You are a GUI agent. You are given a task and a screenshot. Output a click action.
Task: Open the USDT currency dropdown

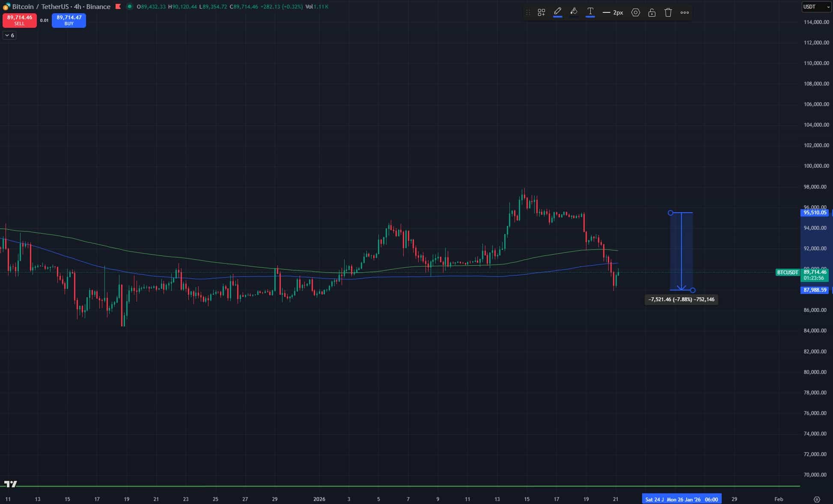[x=816, y=7]
